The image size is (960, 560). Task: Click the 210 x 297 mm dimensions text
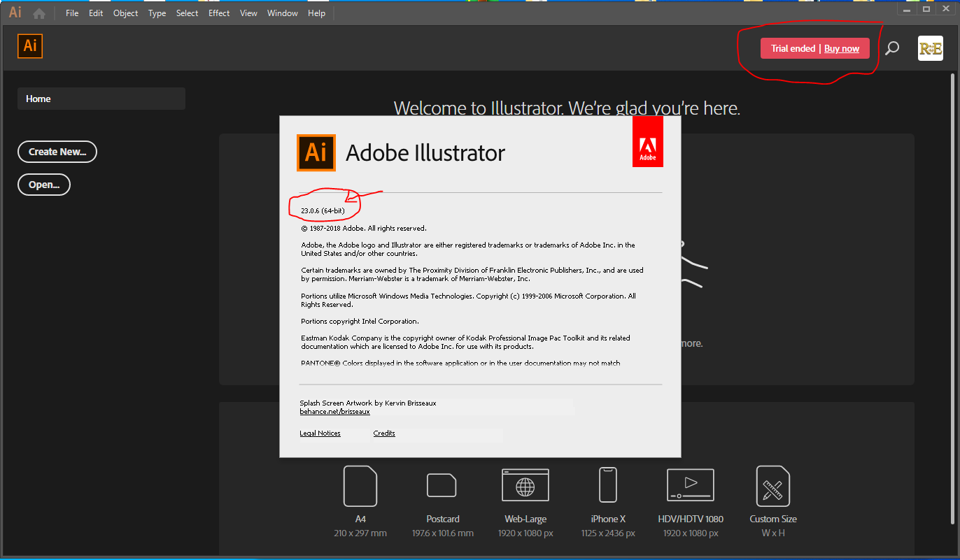click(360, 533)
